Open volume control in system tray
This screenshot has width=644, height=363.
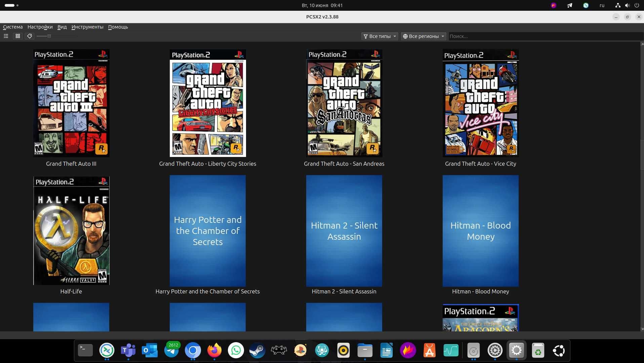(x=627, y=5)
